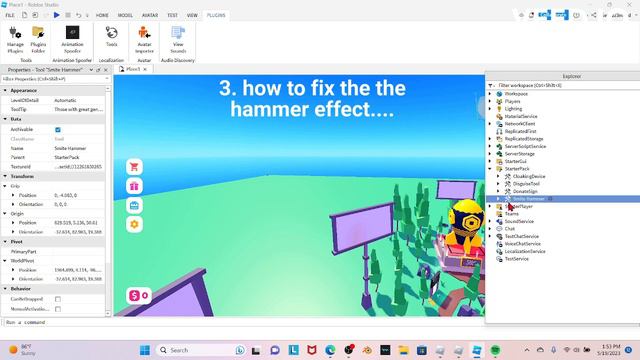Click the orange settings gear in the viewport
The width and height of the screenshot is (640, 360).
[x=134, y=224]
